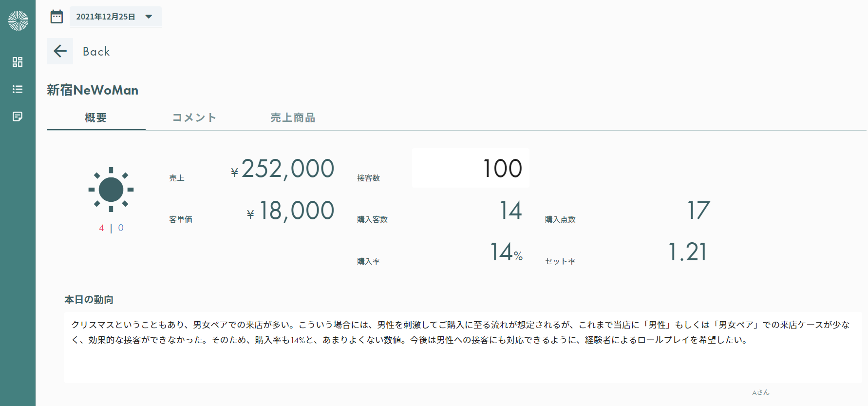Click the blue 0 temperature value
The width and height of the screenshot is (868, 406).
121,228
